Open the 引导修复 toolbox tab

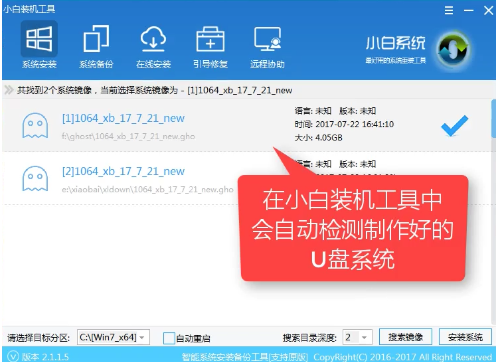point(210,46)
